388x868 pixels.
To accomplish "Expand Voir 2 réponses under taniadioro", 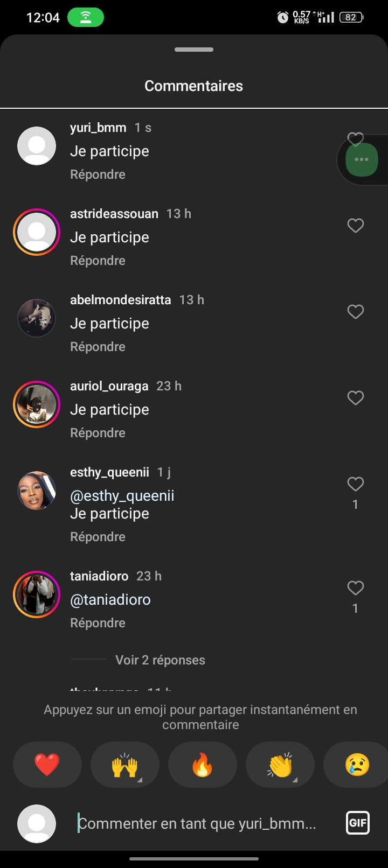I will [160, 660].
